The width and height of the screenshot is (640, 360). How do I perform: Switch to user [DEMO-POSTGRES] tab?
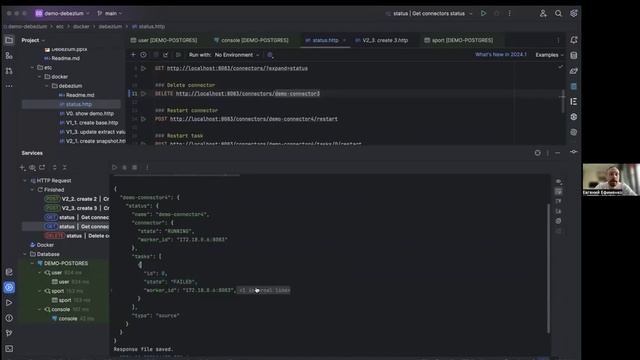point(164,40)
